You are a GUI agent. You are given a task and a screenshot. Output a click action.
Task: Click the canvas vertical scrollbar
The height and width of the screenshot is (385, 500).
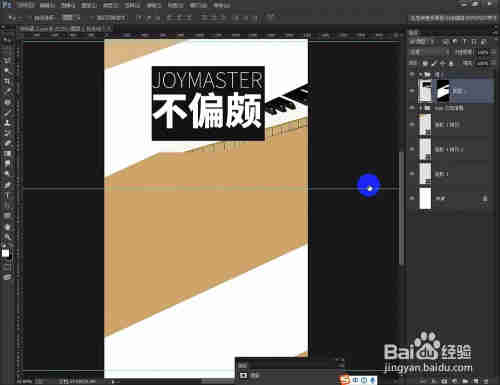[402, 208]
